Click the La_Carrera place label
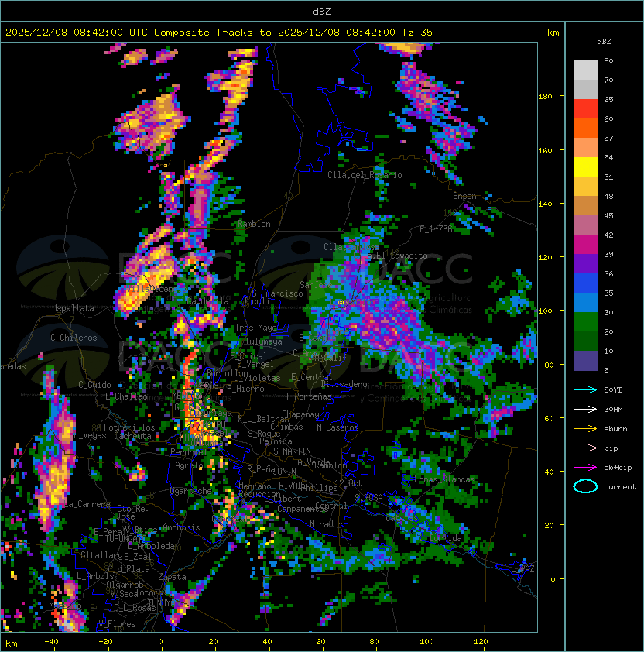The width and height of the screenshot is (644, 652). tap(87, 504)
